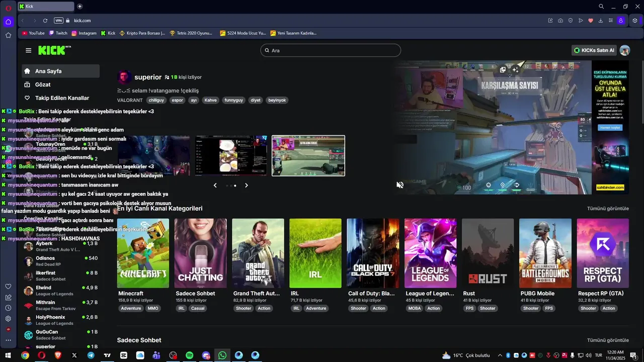Reload the page in the browser toolbar

click(x=45, y=21)
